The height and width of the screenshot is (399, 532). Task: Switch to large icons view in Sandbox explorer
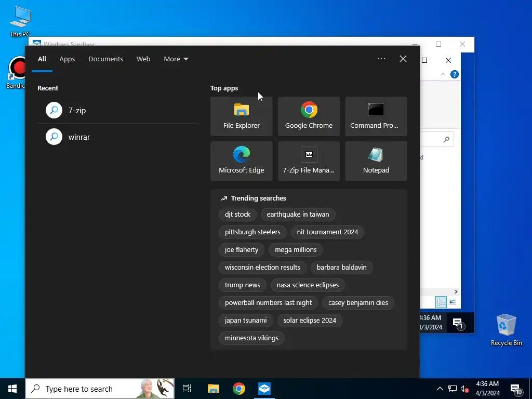pyautogui.click(x=453, y=302)
